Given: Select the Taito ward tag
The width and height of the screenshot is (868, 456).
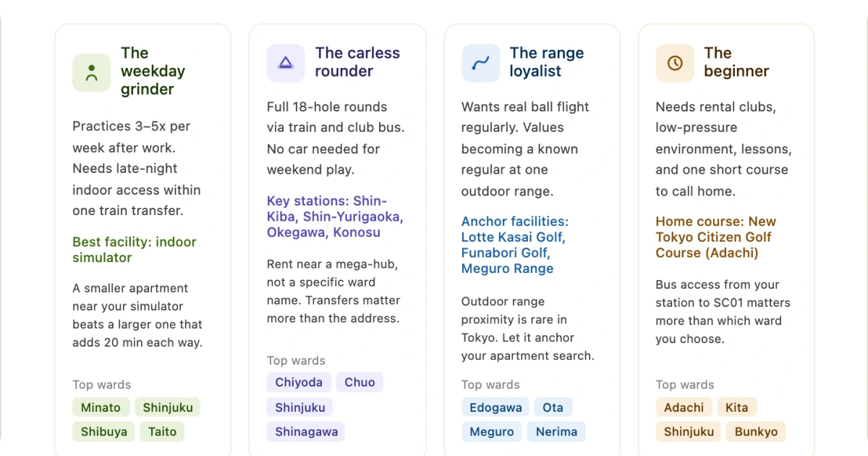Looking at the screenshot, I should click(x=162, y=431).
